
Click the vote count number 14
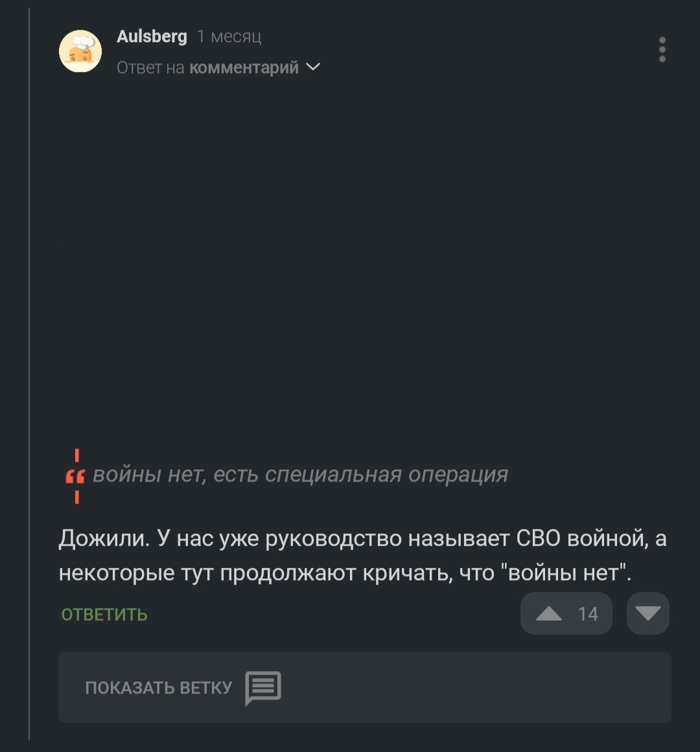coord(588,614)
